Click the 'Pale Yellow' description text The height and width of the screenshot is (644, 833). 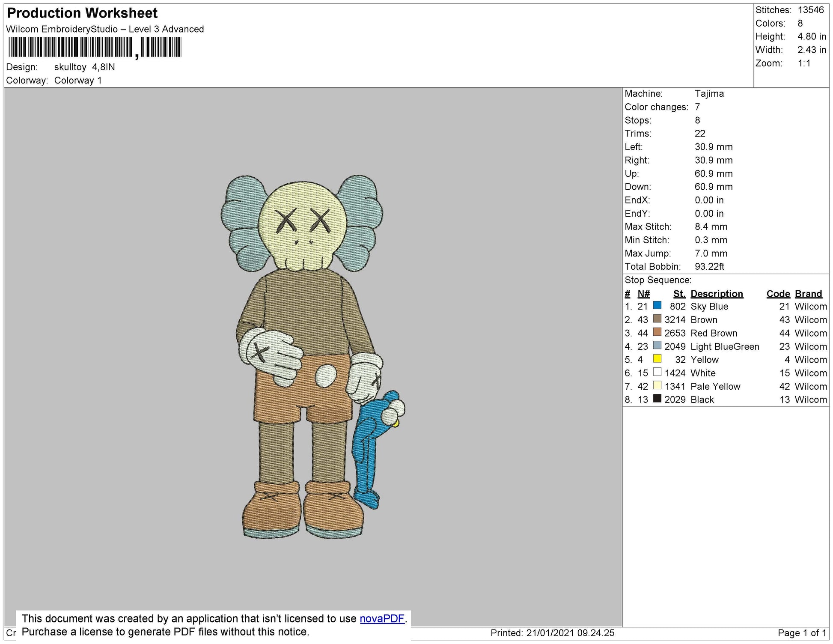[x=715, y=386]
